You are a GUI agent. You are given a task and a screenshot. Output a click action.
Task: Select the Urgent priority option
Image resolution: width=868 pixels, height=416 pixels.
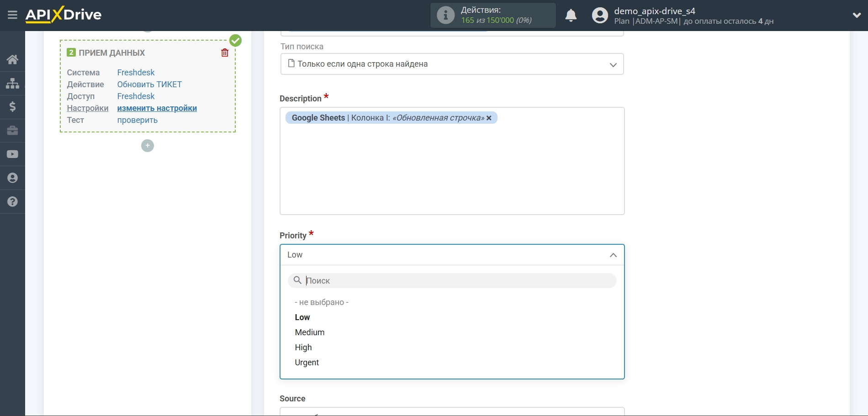click(x=307, y=363)
